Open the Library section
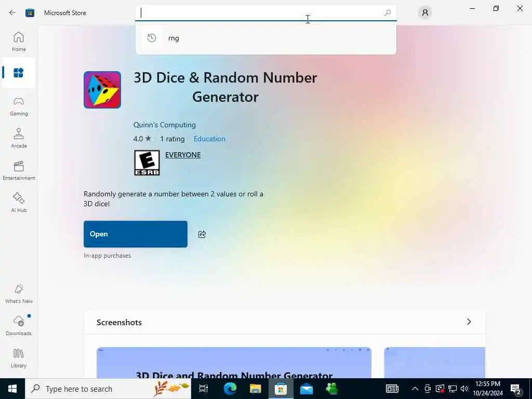Viewport: 532px width, 399px height. point(19,358)
